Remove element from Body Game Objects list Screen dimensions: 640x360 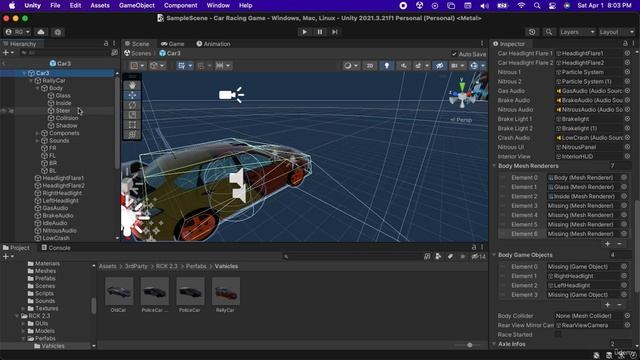[620, 304]
